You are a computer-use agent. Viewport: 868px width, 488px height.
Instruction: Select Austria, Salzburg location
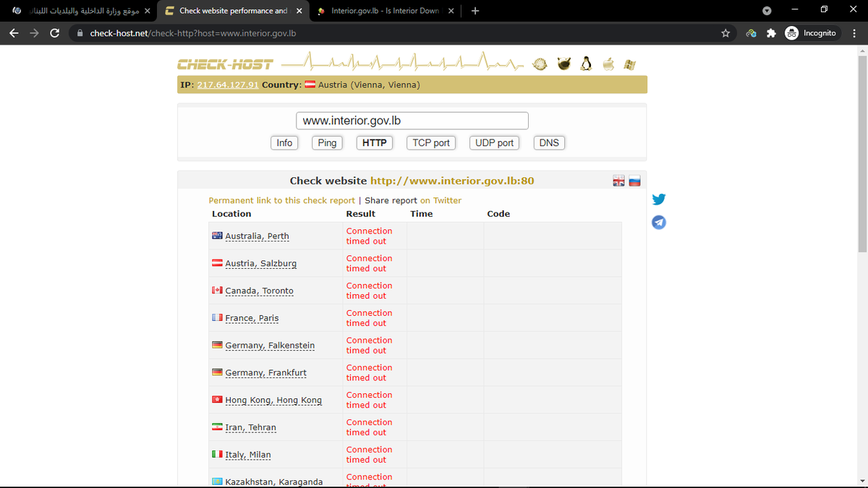point(260,264)
